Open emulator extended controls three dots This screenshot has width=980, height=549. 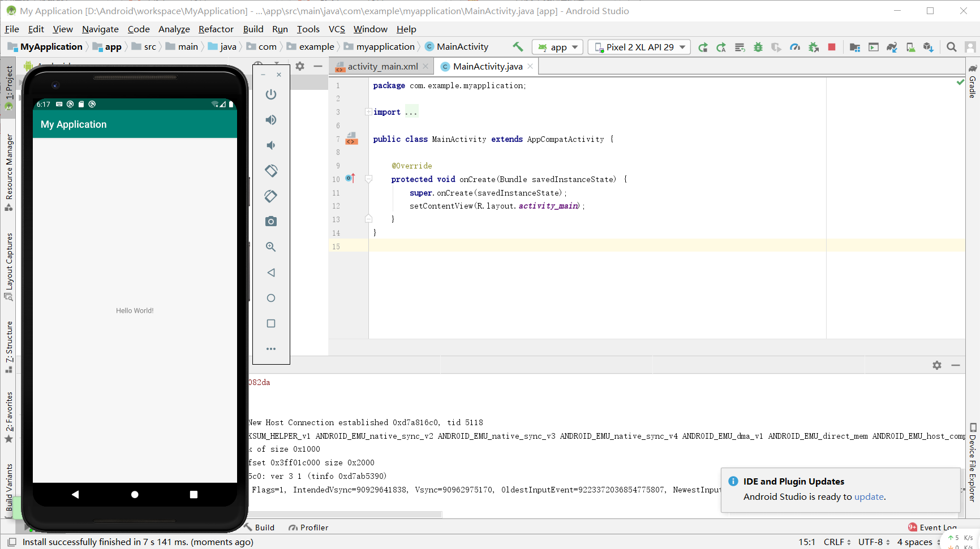[x=271, y=349]
